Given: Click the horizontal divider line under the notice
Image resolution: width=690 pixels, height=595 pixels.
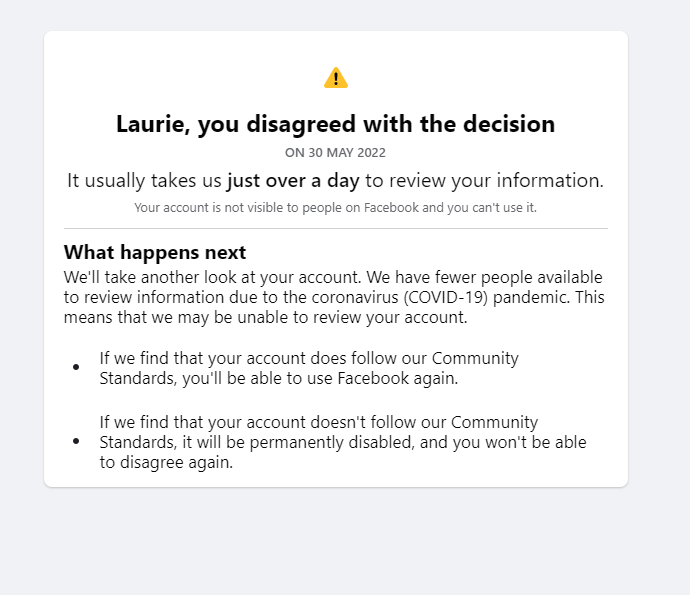Looking at the screenshot, I should pos(336,228).
